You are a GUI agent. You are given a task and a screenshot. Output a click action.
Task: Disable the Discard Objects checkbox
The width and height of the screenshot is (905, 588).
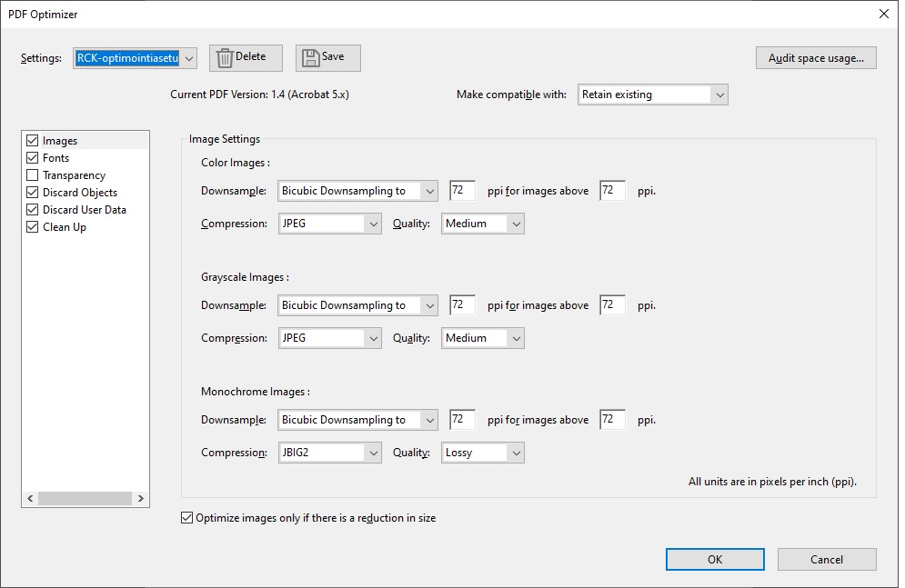[32, 192]
